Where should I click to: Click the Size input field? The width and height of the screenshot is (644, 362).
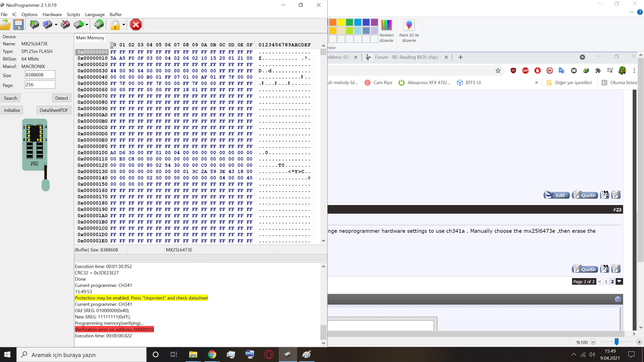[40, 75]
